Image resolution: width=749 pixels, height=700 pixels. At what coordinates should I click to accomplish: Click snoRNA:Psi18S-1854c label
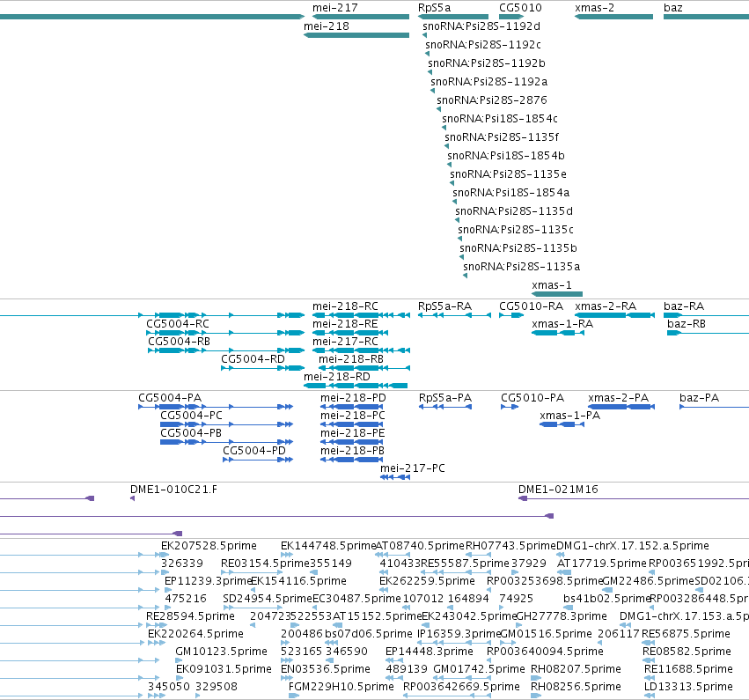pos(500,119)
